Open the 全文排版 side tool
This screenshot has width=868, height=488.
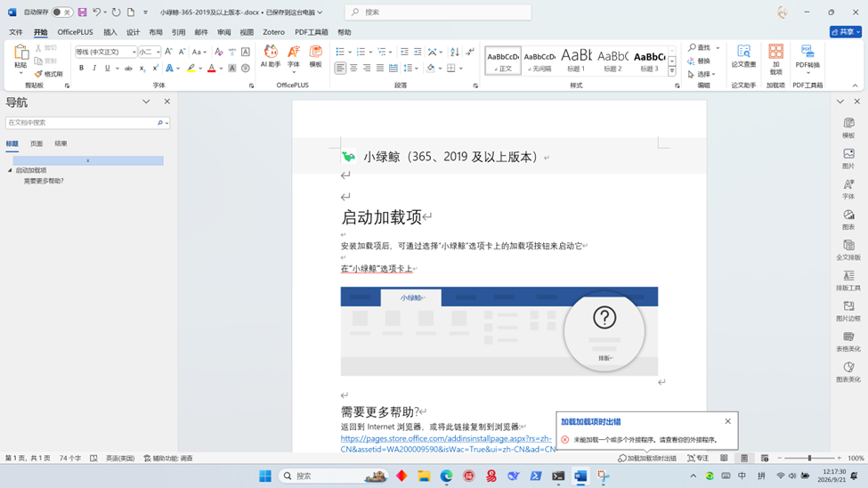click(848, 250)
